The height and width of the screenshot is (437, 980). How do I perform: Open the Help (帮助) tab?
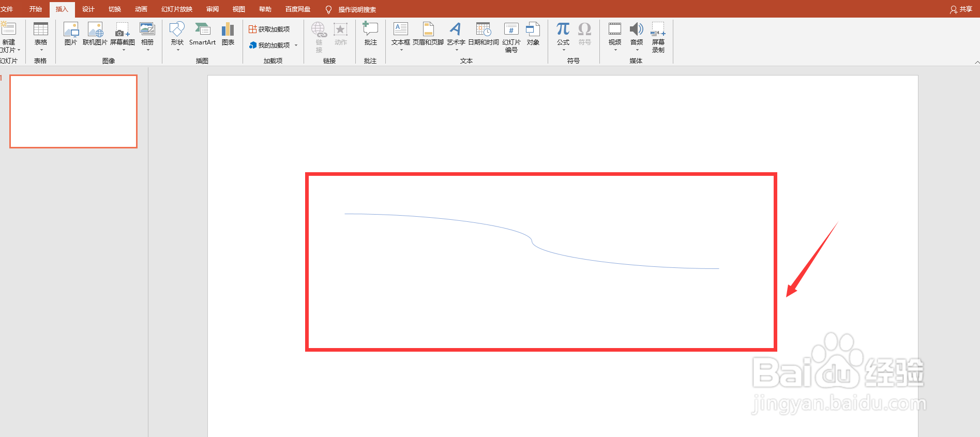pyautogui.click(x=265, y=9)
